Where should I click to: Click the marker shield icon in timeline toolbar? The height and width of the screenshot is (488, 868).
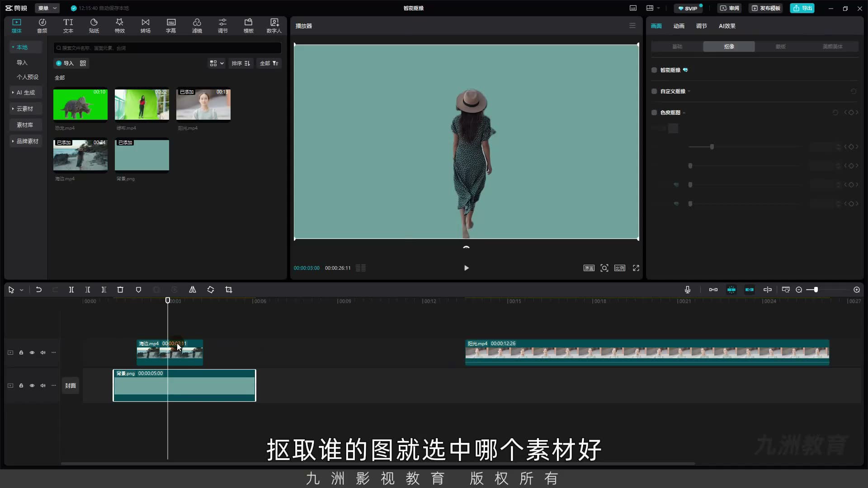coord(138,290)
